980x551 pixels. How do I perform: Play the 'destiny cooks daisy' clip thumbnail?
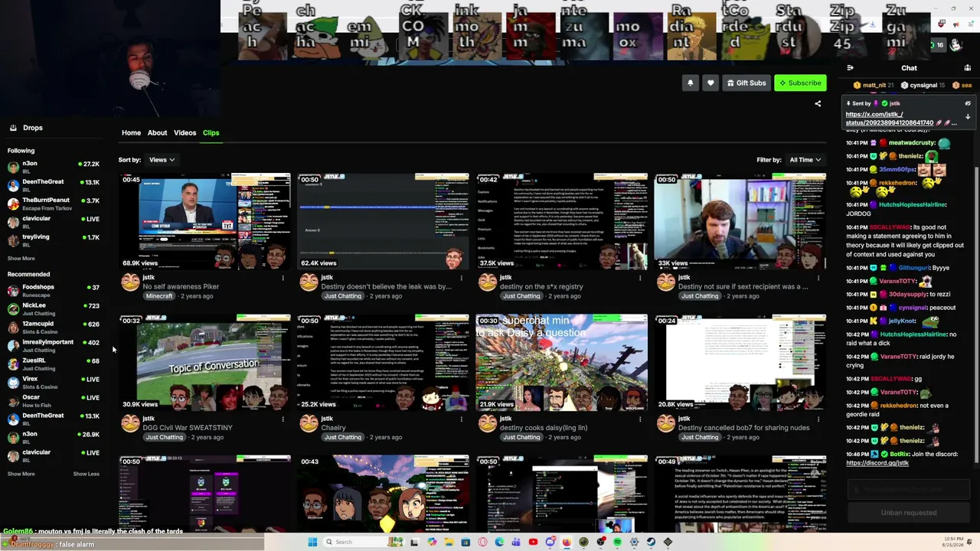562,362
